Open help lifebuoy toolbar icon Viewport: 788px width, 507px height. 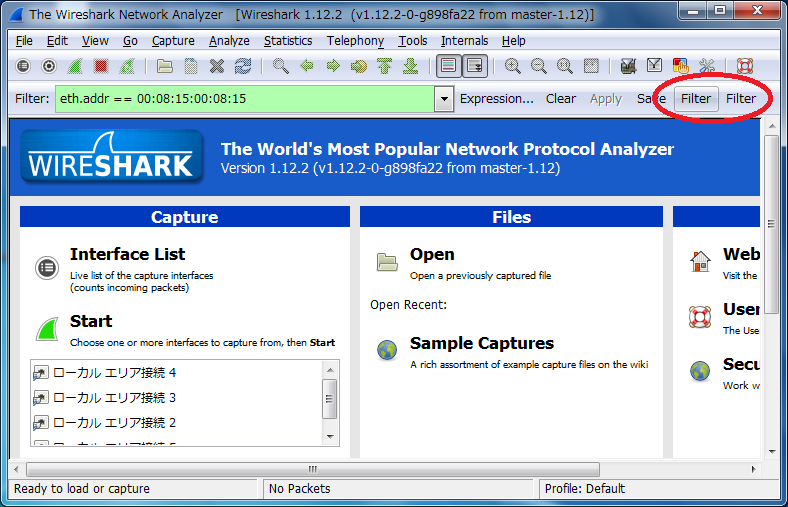(744, 66)
